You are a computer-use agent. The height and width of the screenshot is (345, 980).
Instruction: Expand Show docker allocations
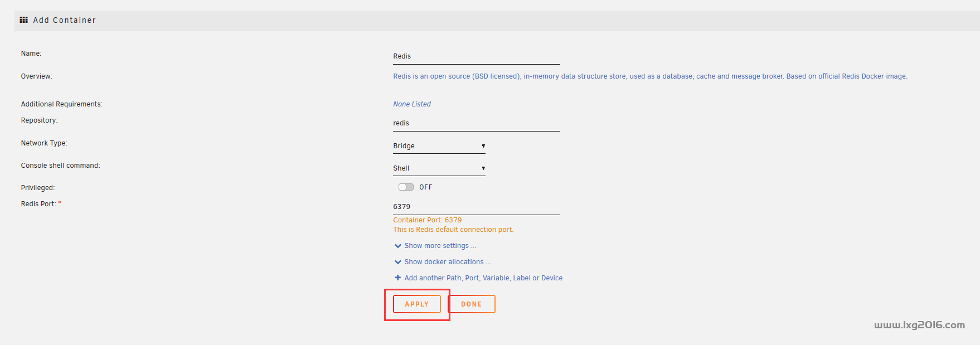(x=443, y=262)
